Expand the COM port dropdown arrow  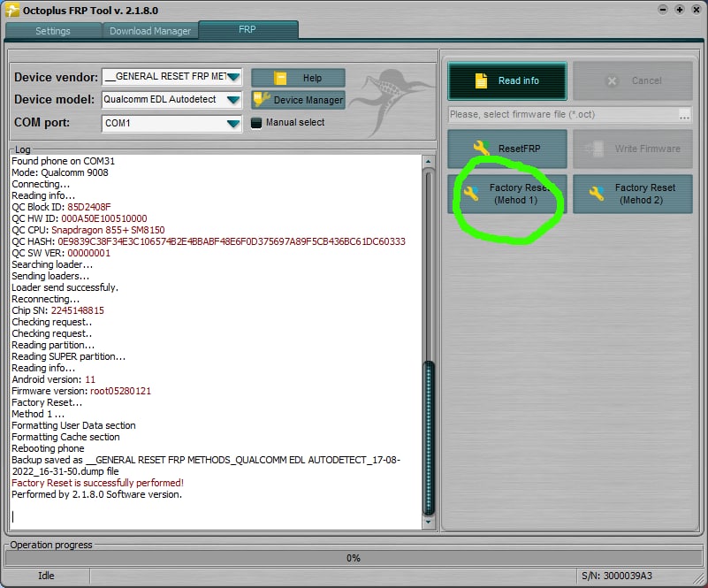[233, 123]
